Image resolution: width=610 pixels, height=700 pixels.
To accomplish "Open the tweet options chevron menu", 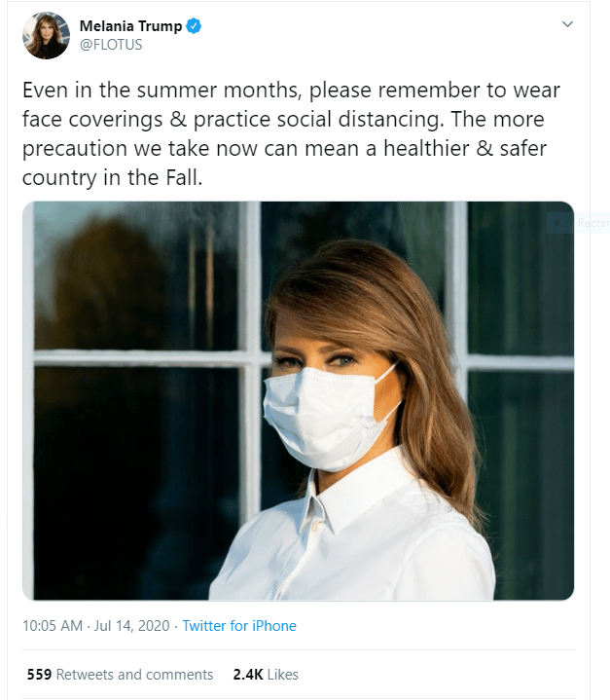I will 567,23.
